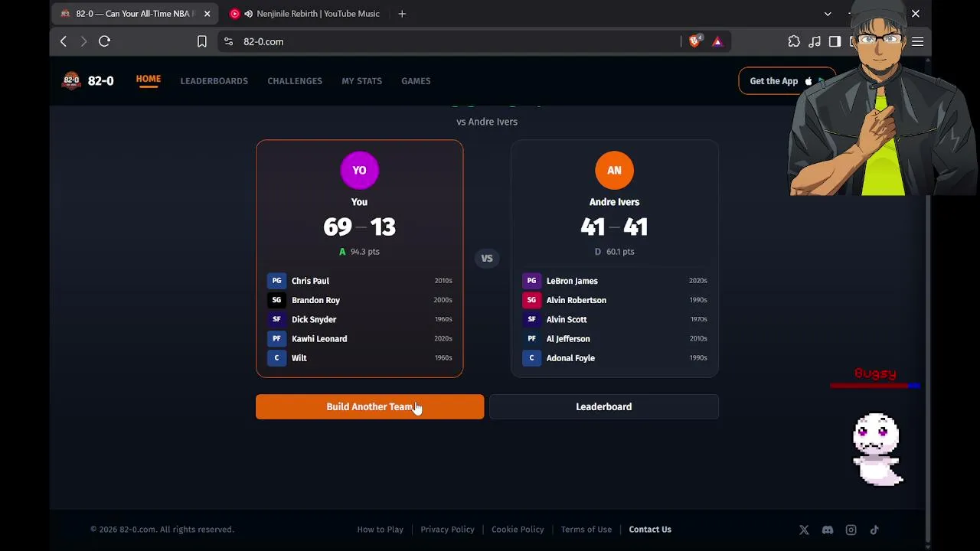This screenshot has height=551, width=980.
Task: Select player name Alvin Robertson
Action: coord(577,300)
